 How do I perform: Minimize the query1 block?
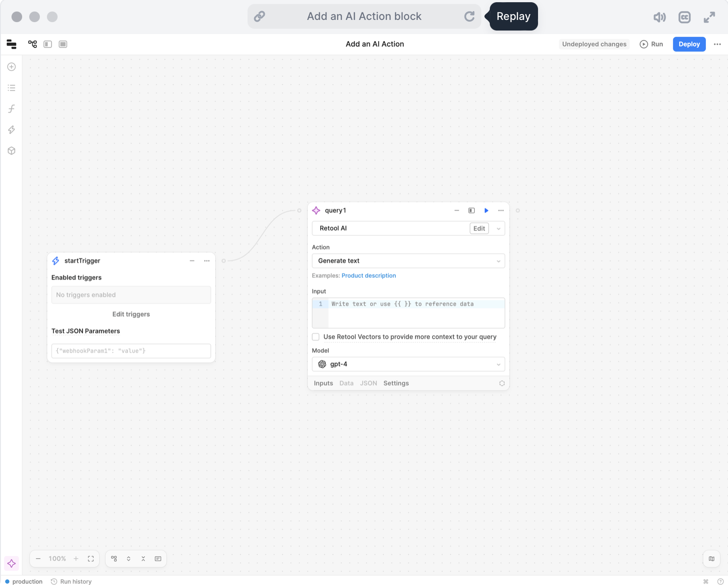457,211
